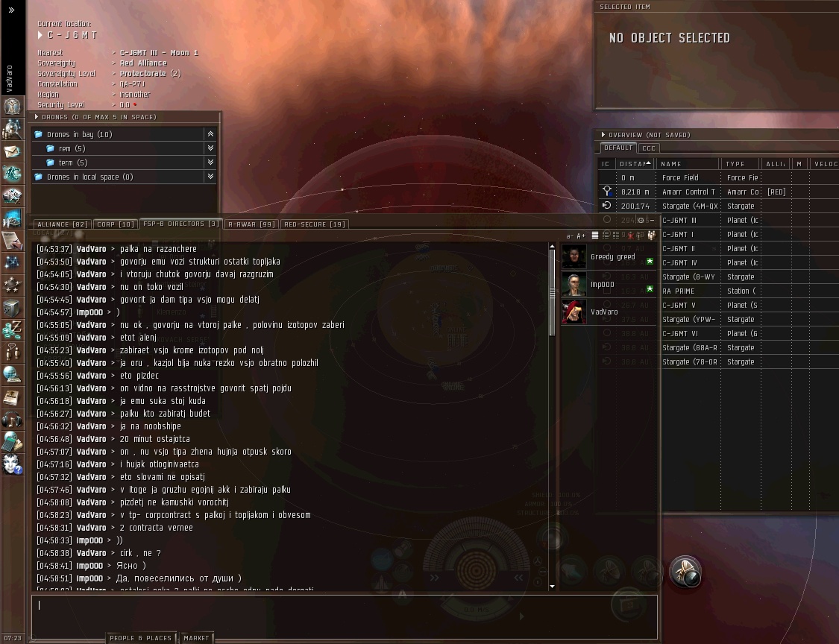Open the Corporation stars icon
The height and width of the screenshot is (644, 839).
coord(12,285)
